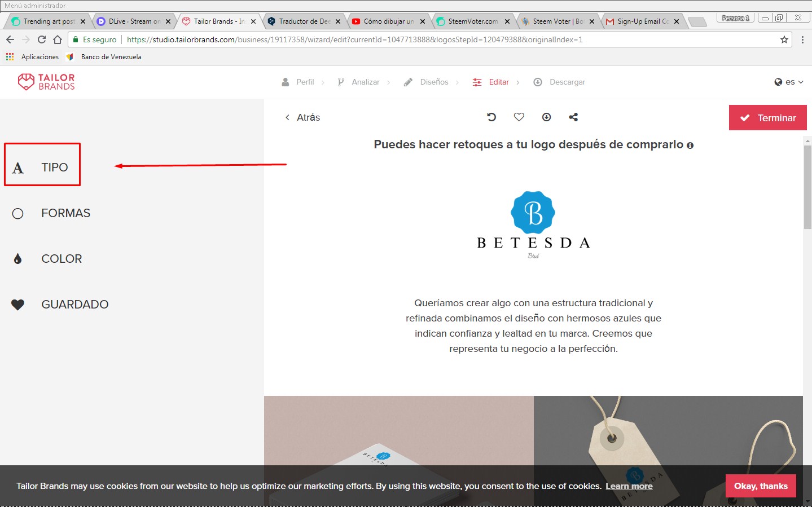Open the Learn more cookies link
Viewport: 812px width, 507px height.
click(629, 486)
